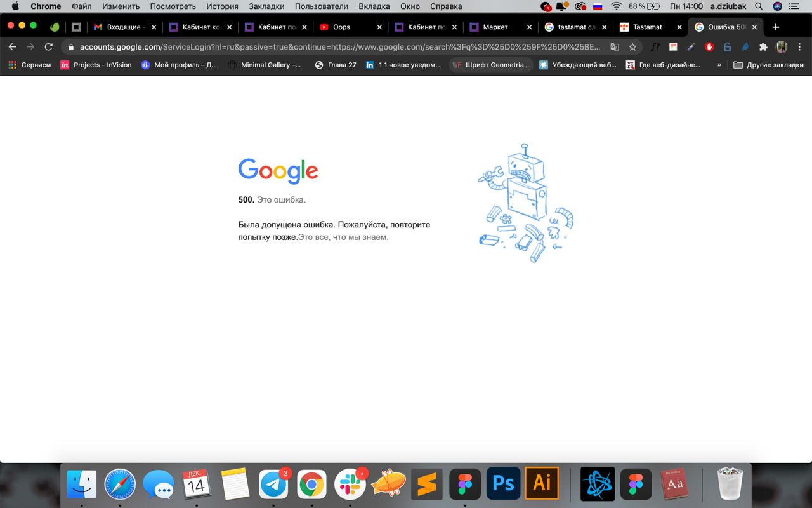Open the Вкладка menu
This screenshot has width=812, height=508.
[x=374, y=6]
